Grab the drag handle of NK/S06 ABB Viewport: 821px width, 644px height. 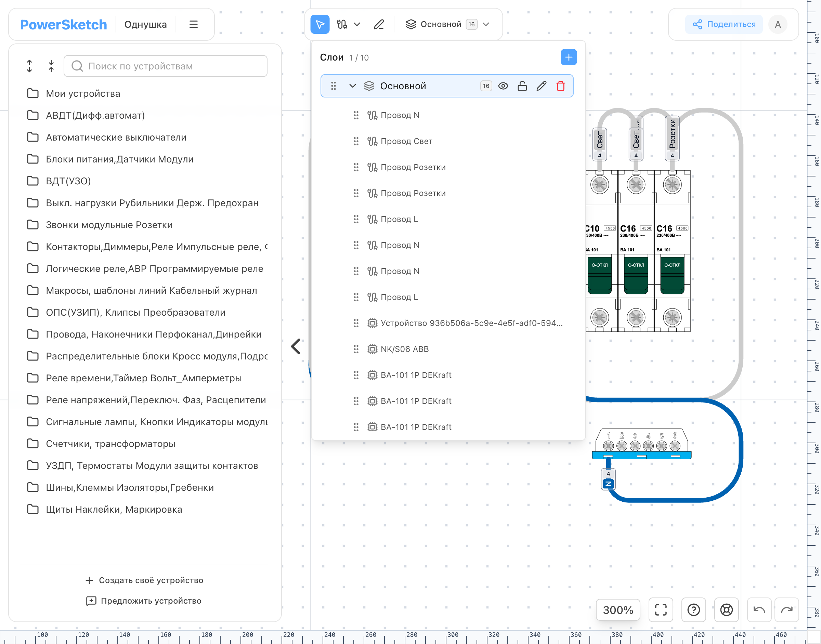click(356, 349)
